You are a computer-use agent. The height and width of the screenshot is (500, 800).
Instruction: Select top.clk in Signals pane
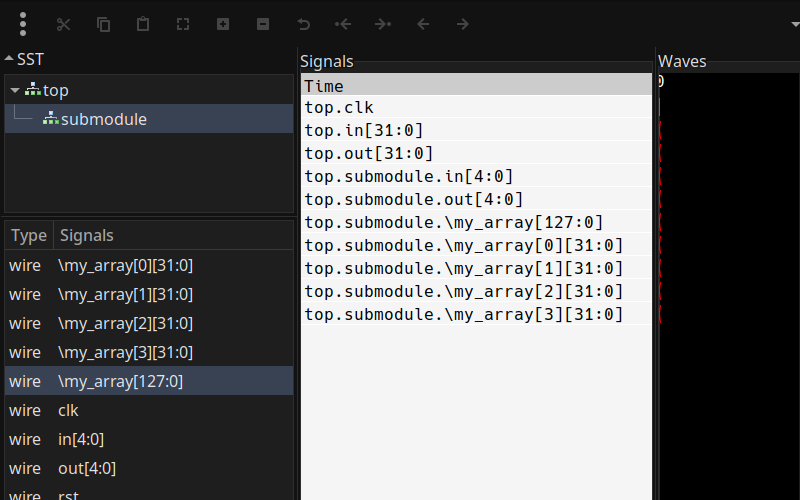(x=477, y=107)
